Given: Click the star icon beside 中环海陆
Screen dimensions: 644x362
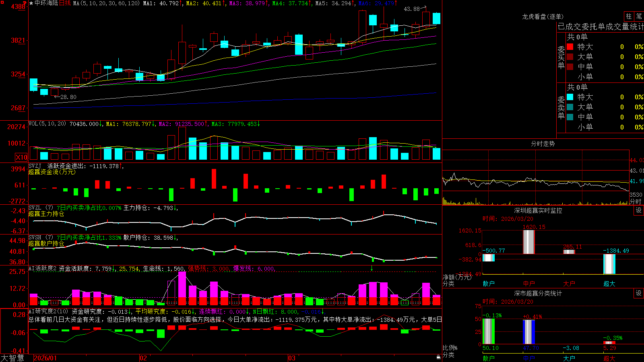Looking at the screenshot, I should point(31,3).
